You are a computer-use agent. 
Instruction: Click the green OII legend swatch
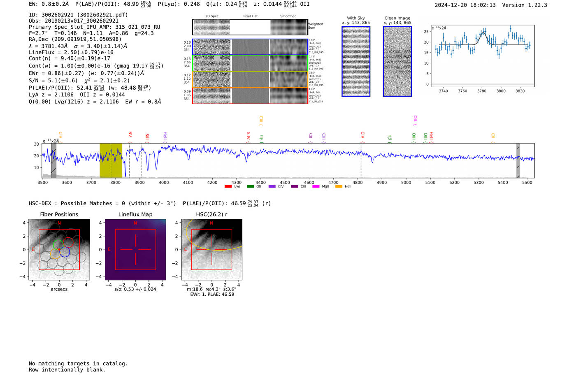tap(250, 187)
